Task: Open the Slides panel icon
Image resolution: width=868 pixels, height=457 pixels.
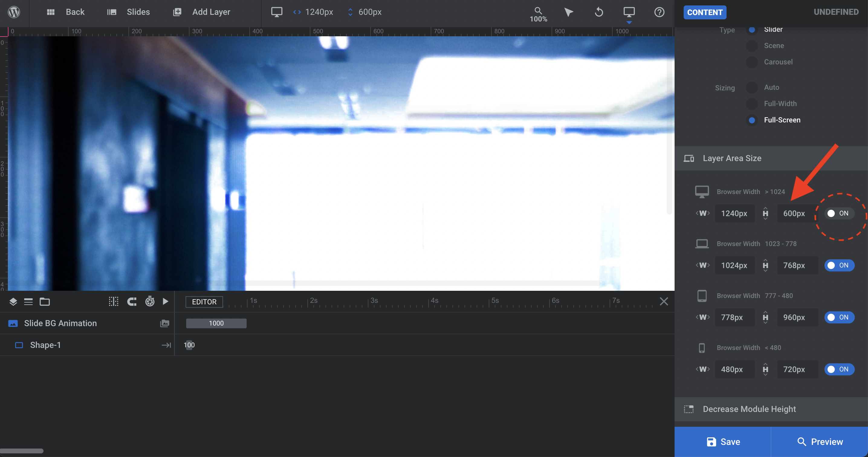Action: coord(111,11)
